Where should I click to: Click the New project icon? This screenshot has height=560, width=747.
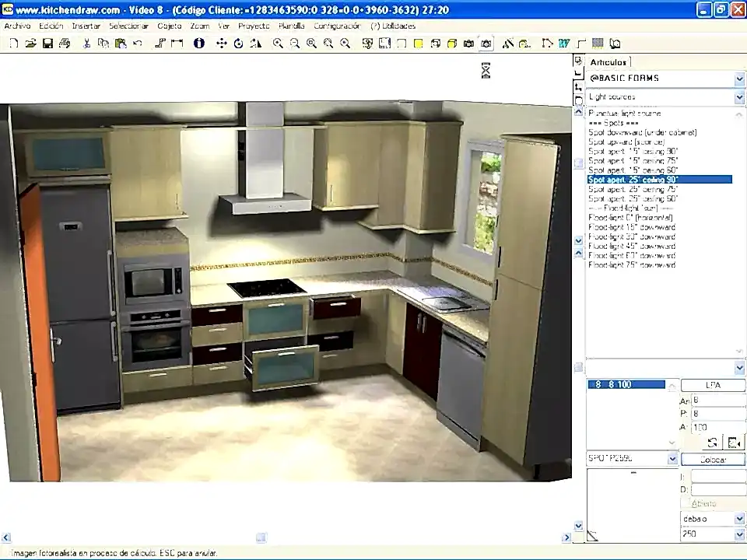point(14,44)
